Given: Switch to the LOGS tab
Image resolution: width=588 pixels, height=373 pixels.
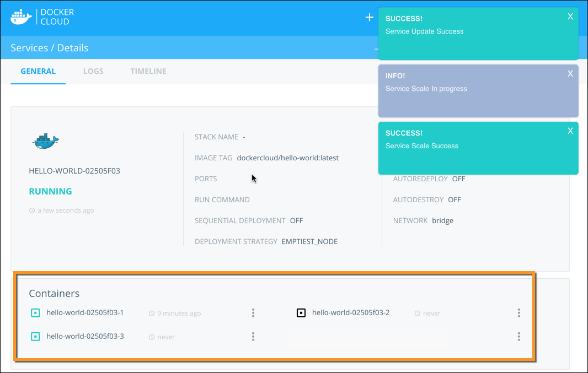Looking at the screenshot, I should pos(93,71).
